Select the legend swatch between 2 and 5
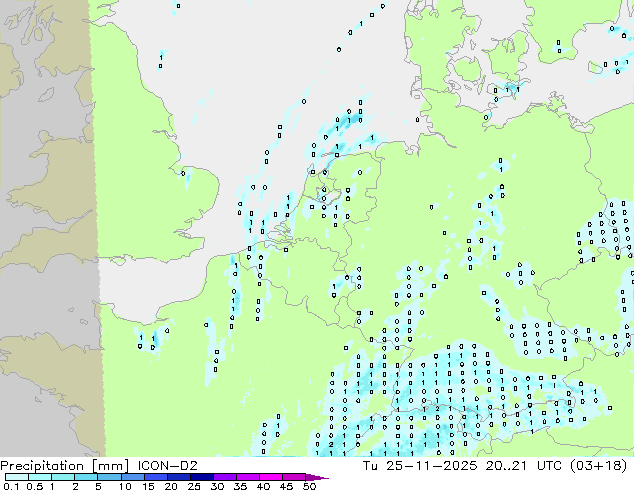This screenshot has height=490, width=634. point(86,477)
